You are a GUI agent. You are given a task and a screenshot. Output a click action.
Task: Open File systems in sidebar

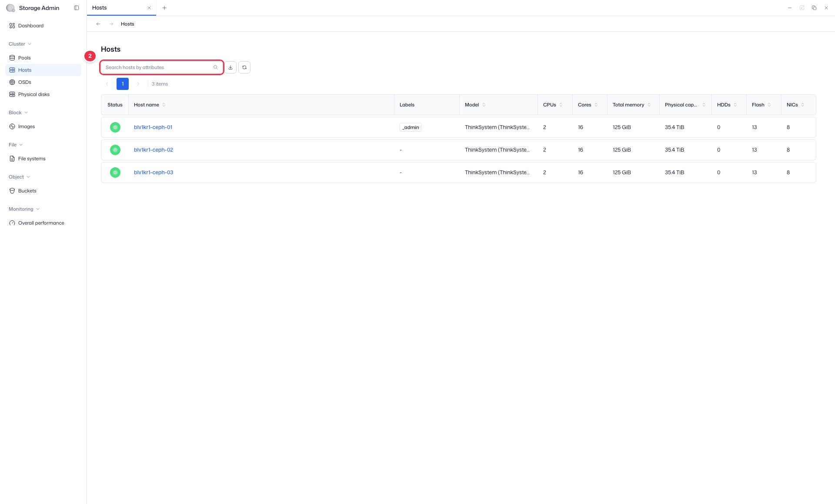pos(43,159)
